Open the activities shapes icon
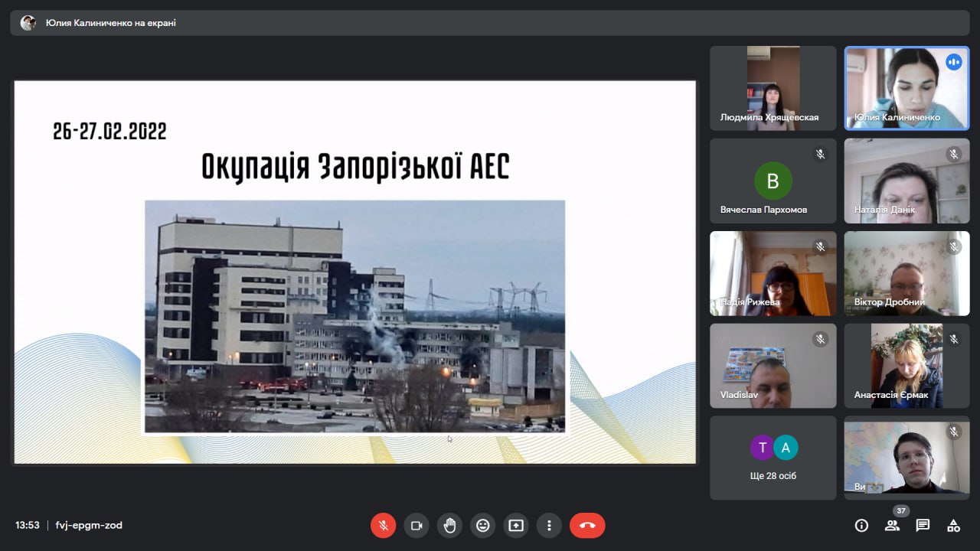 [x=953, y=526]
